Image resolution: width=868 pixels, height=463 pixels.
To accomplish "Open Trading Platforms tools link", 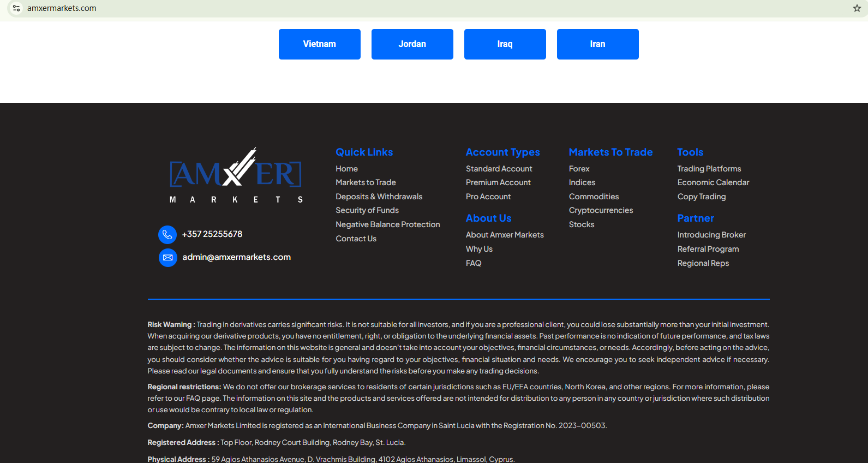I will click(709, 169).
